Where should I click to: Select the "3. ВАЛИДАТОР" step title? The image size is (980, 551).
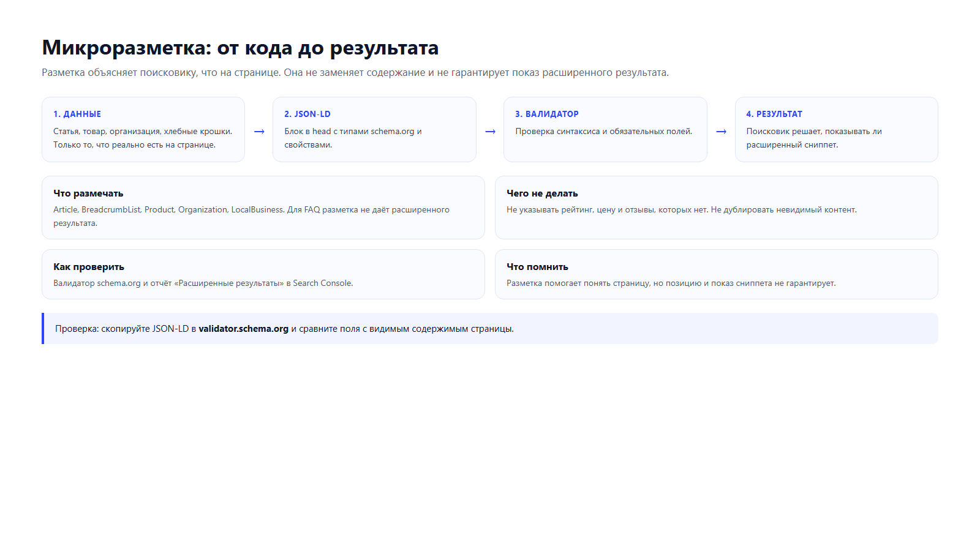[x=547, y=114]
